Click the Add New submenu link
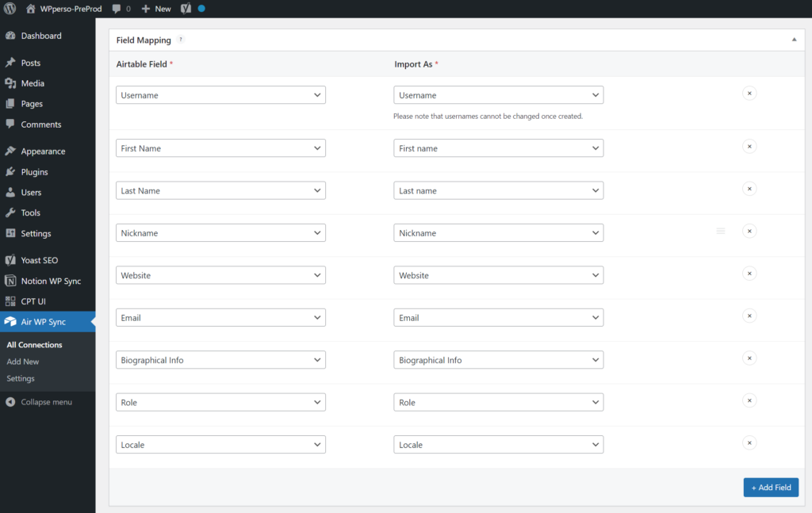Image resolution: width=812 pixels, height=513 pixels. (23, 362)
